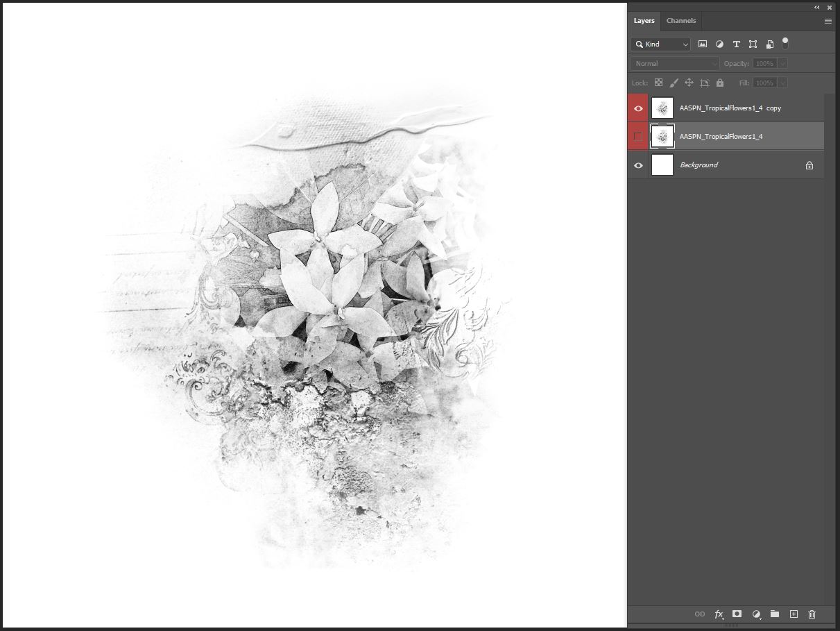Open the Layers panel menu

pos(828,21)
